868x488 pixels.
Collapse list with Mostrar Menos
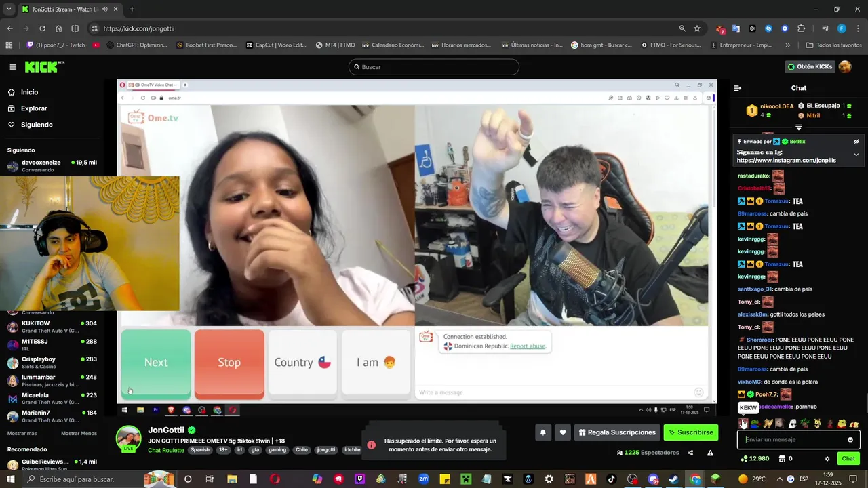79,433
